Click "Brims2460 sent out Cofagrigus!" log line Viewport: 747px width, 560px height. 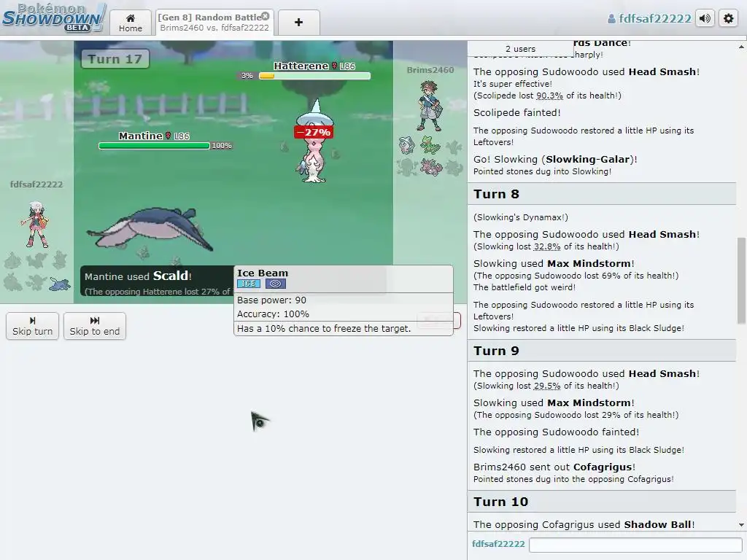click(554, 467)
